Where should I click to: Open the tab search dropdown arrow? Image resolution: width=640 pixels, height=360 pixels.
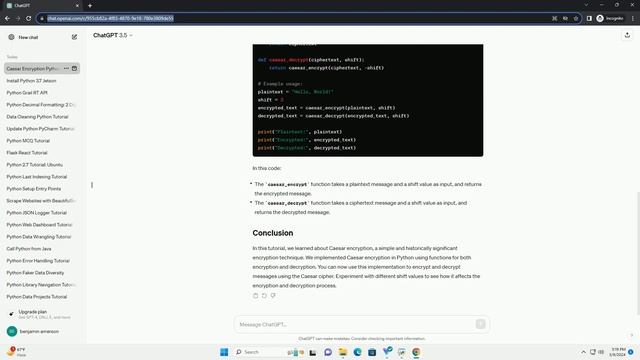coord(586,5)
